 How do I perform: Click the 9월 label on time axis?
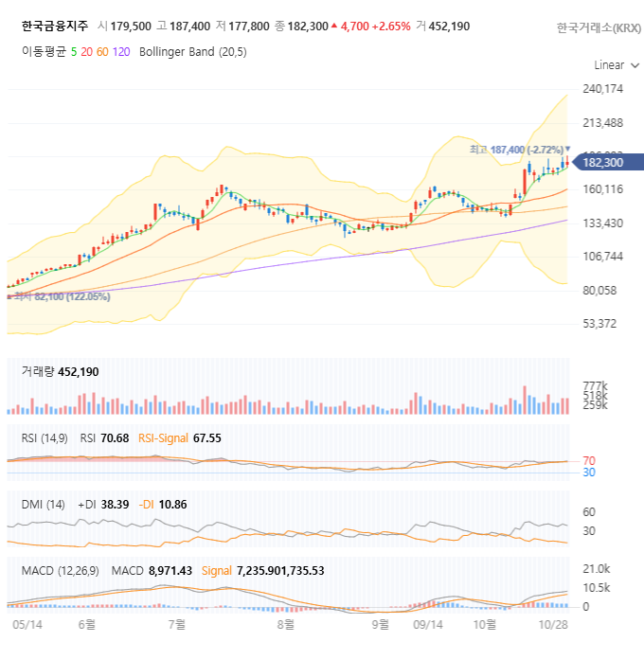381,624
